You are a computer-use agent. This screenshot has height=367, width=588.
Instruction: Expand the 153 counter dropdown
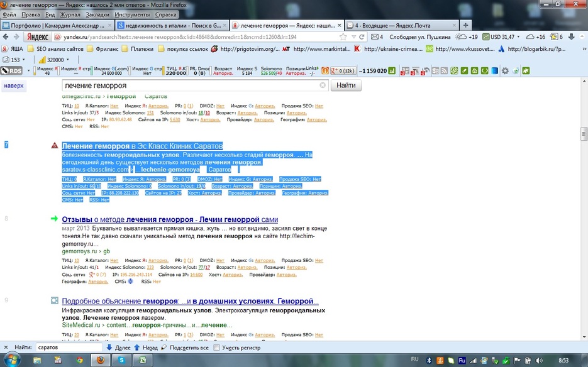24,60
